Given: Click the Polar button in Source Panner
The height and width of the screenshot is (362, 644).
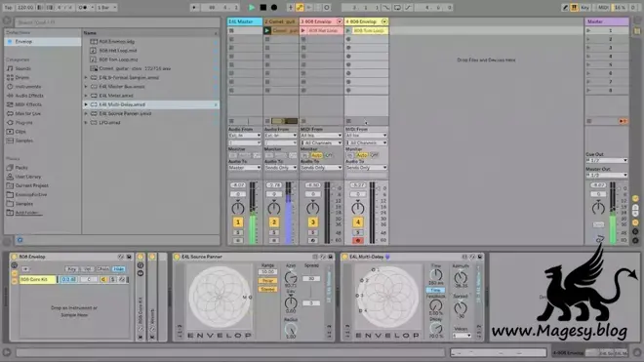Looking at the screenshot, I should click(x=267, y=281).
